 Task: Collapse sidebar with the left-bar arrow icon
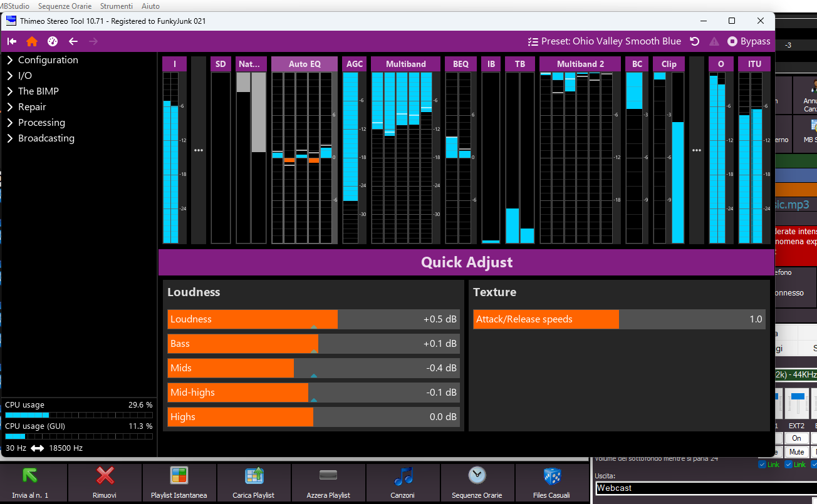click(x=12, y=41)
